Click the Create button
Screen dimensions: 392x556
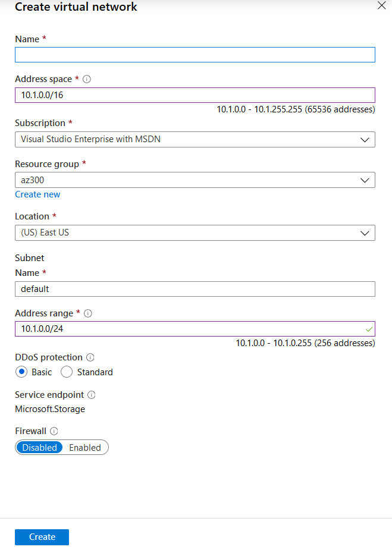(42, 537)
